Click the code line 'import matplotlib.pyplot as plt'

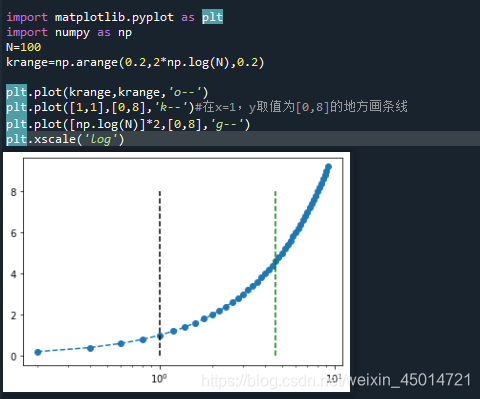coord(114,17)
